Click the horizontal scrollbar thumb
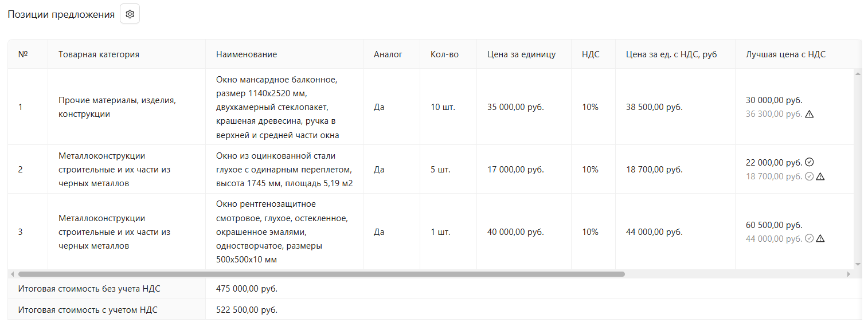868x326 pixels. (x=321, y=274)
